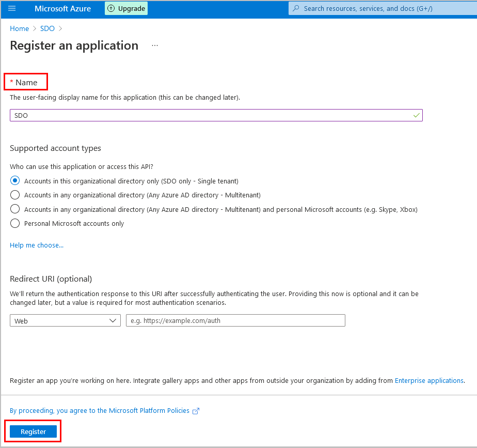Click the 'Redirect URI (optional)' heading
Image resolution: width=477 pixels, height=448 pixels.
pos(51,279)
